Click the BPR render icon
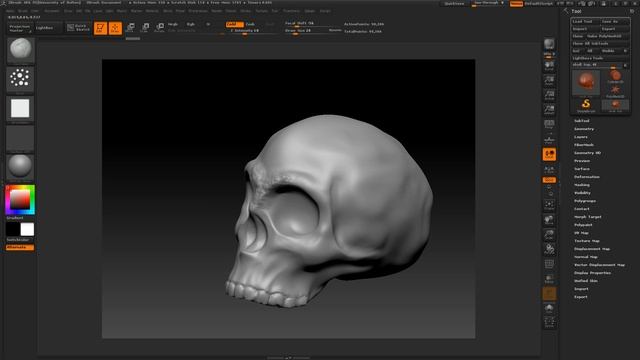 (x=549, y=44)
